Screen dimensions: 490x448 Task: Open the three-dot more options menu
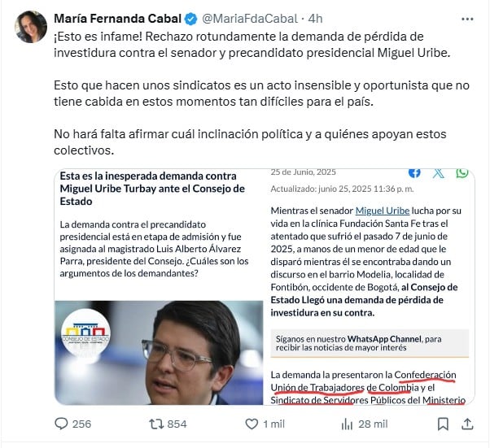pyautogui.click(x=467, y=20)
